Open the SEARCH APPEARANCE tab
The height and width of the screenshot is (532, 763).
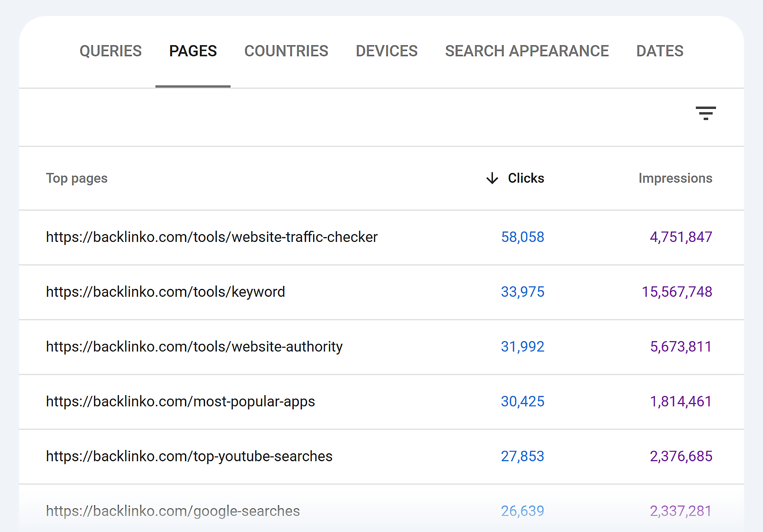pyautogui.click(x=527, y=51)
